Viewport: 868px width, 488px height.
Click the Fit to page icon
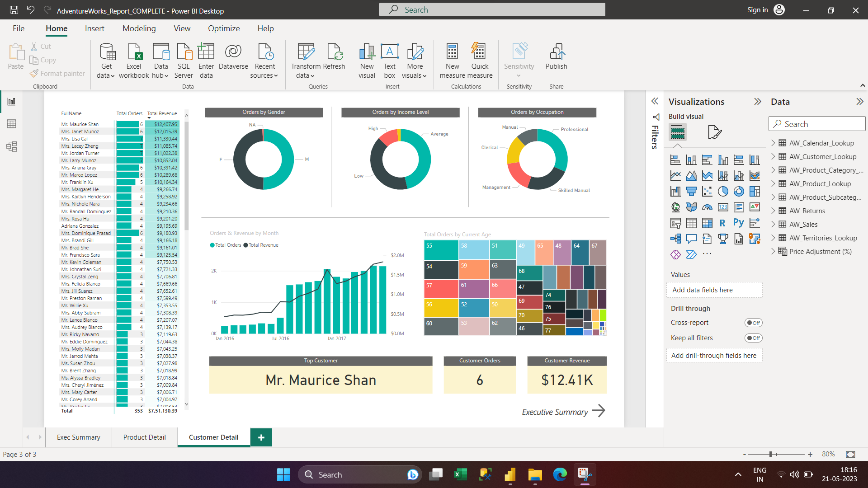point(850,454)
